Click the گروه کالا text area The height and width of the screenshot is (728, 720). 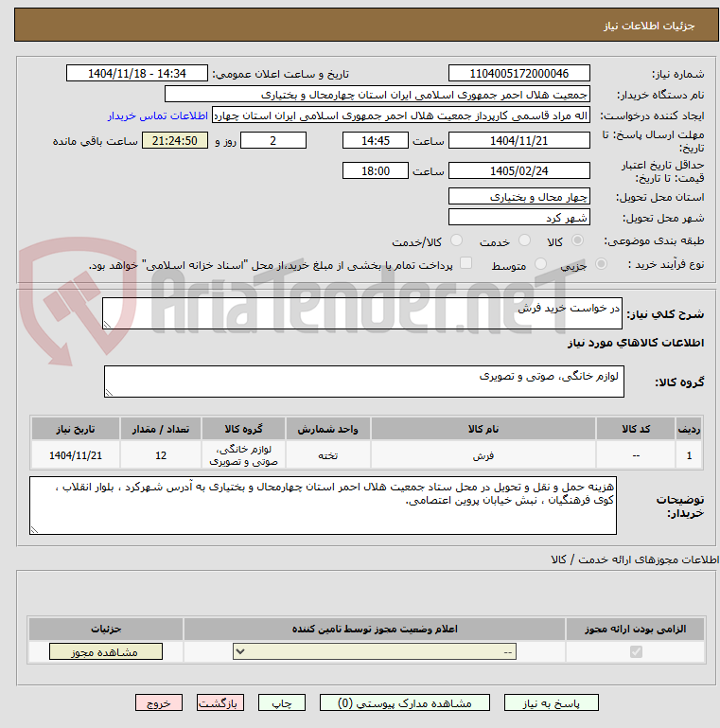coord(364,382)
